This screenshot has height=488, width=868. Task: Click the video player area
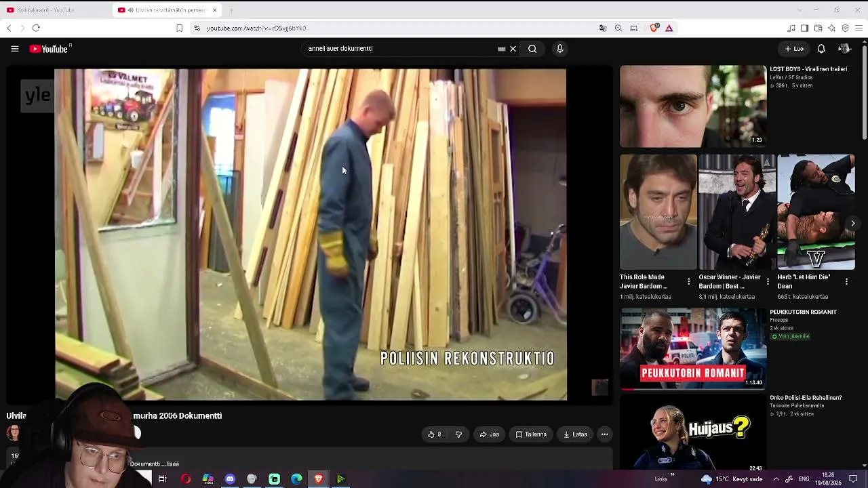click(311, 235)
